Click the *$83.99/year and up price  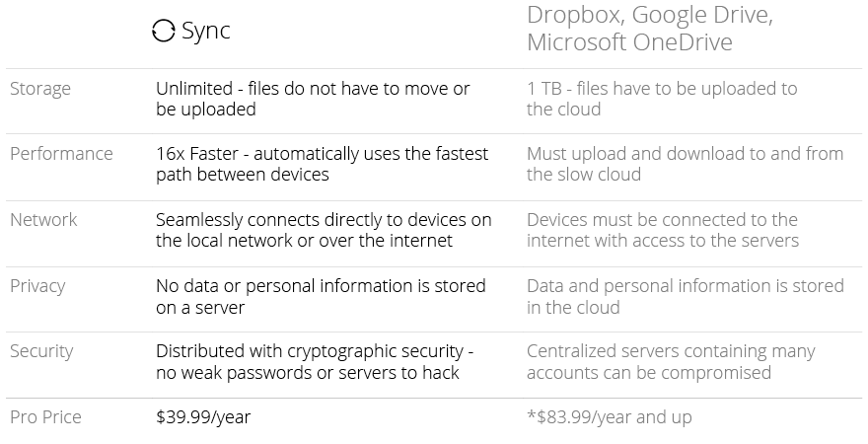(x=610, y=417)
